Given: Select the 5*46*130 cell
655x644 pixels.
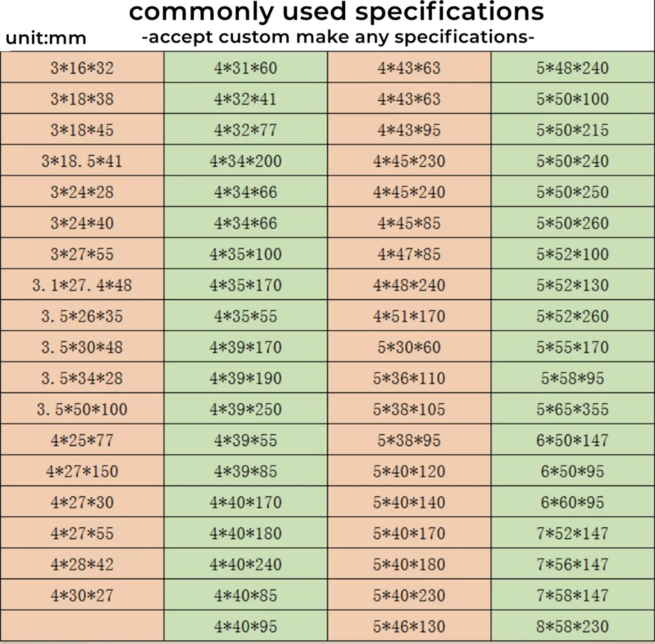Looking at the screenshot, I should [x=409, y=626].
